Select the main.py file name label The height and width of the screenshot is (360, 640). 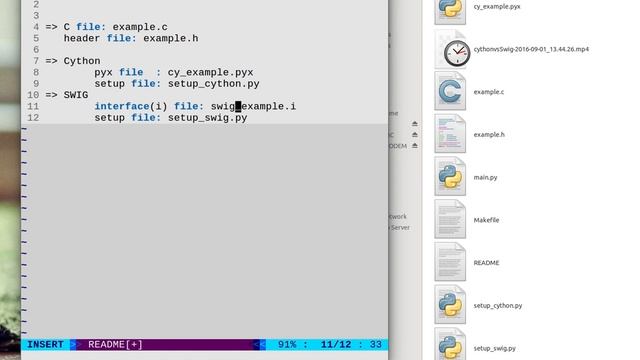point(485,177)
